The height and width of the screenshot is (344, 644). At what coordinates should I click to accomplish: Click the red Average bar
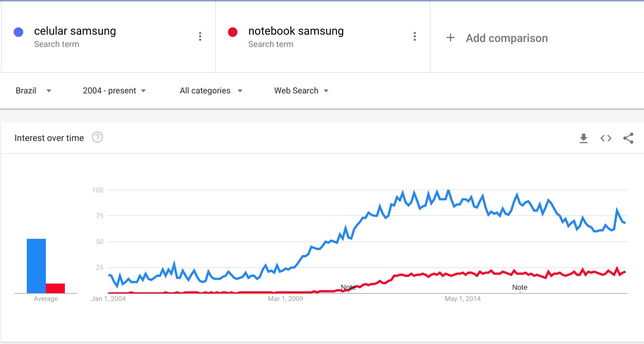click(55, 288)
